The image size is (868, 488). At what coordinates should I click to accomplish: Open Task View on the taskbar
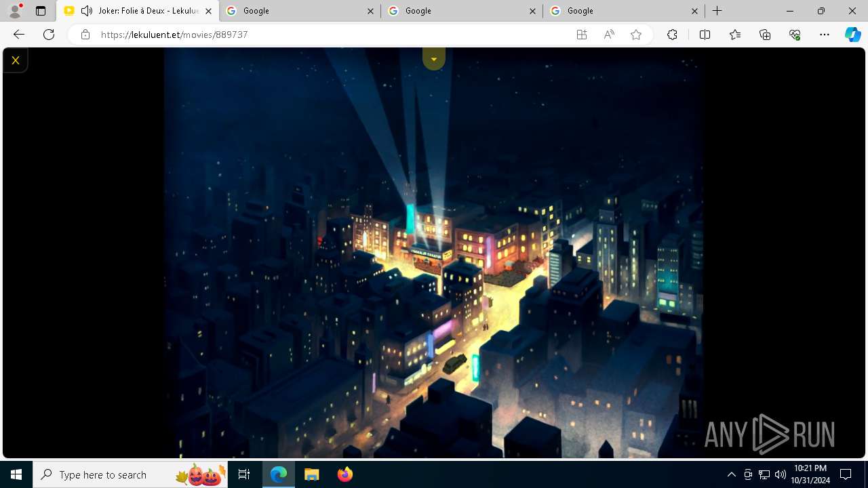244,474
